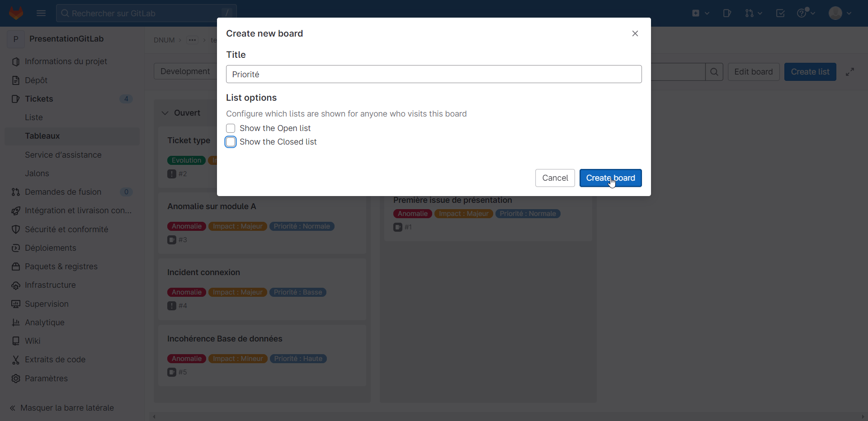Check Show the Closed list option
868x421 pixels.
(x=231, y=142)
